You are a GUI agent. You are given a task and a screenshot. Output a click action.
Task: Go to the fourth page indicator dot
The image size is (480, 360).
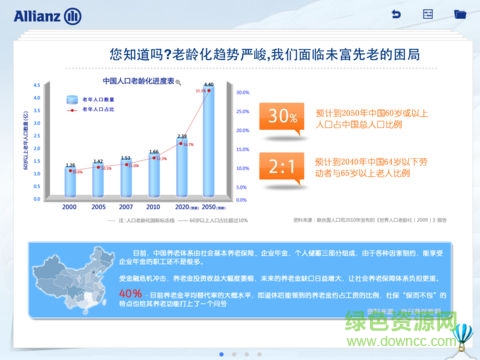tap(259, 354)
